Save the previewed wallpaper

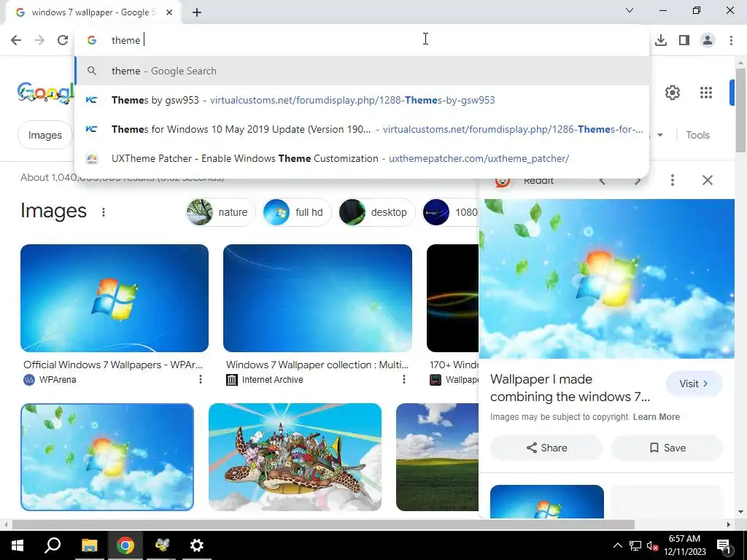click(x=667, y=448)
